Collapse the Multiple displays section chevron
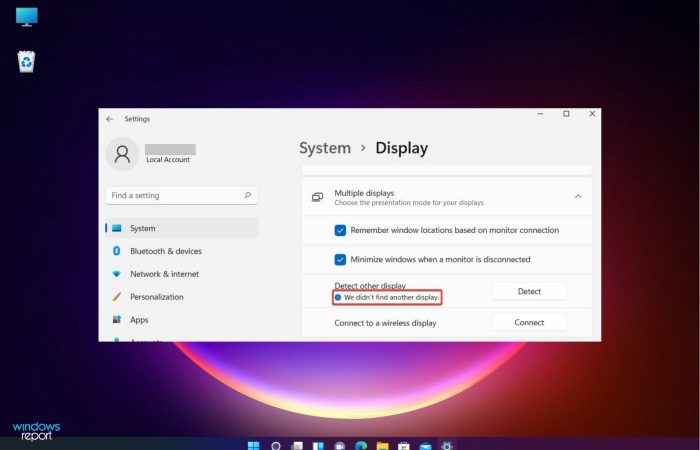The width and height of the screenshot is (700, 450). 578,196
